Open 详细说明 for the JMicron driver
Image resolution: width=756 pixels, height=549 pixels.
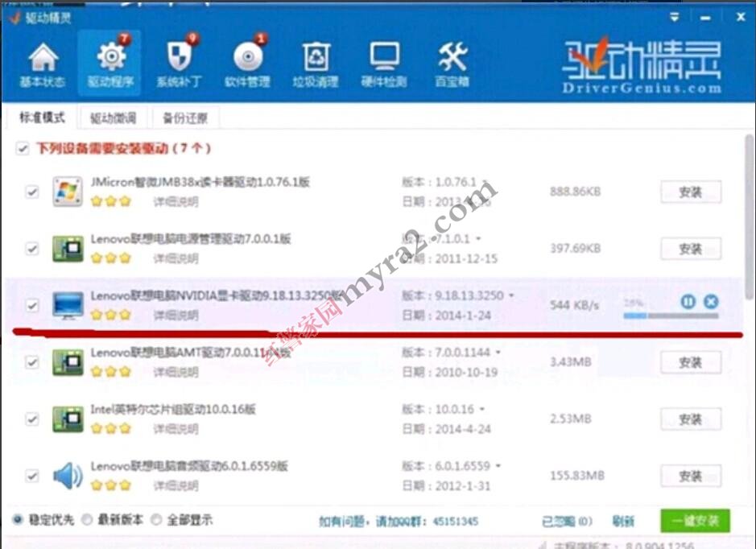click(x=176, y=201)
